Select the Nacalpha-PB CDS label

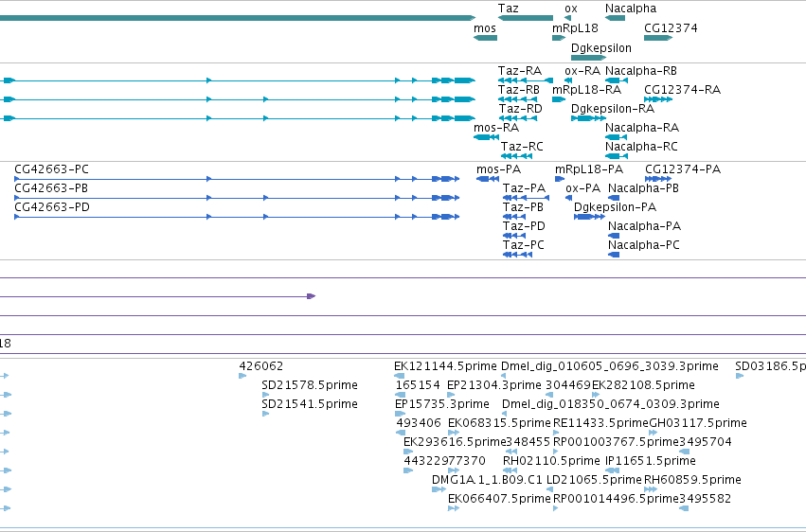[x=643, y=188]
